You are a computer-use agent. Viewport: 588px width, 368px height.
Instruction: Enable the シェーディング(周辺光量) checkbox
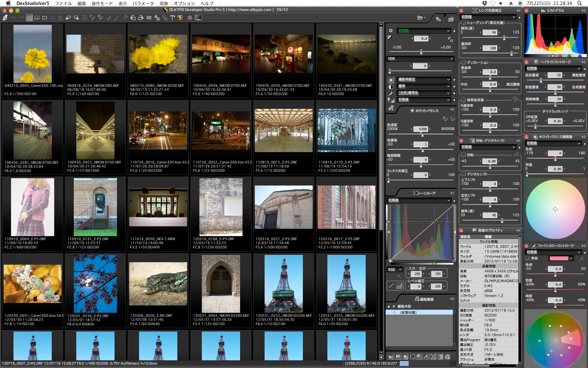click(x=464, y=23)
